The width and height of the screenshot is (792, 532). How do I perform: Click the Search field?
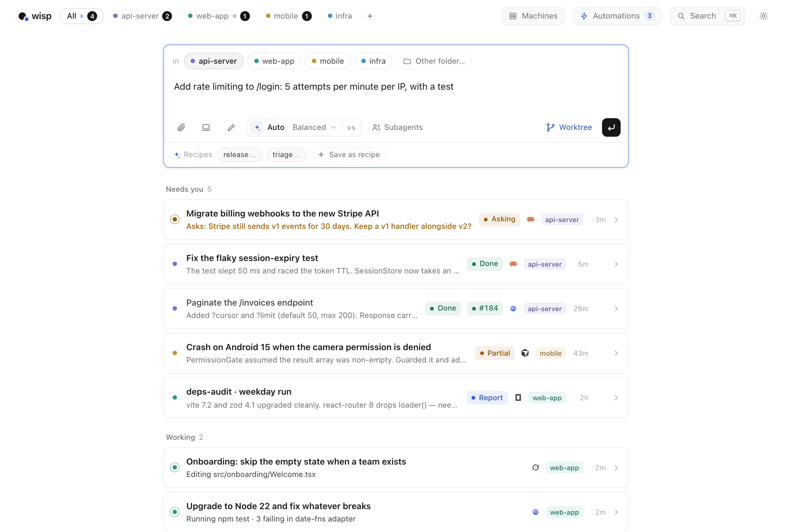pos(707,16)
